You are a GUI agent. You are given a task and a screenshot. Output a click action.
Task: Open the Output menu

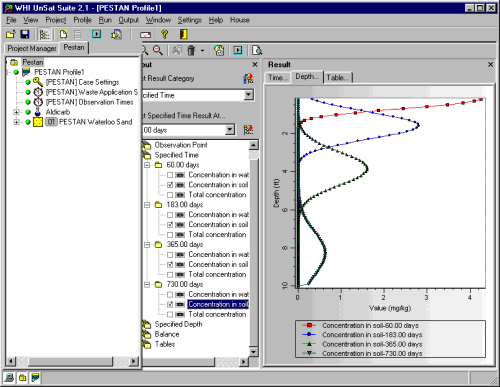tap(129, 20)
